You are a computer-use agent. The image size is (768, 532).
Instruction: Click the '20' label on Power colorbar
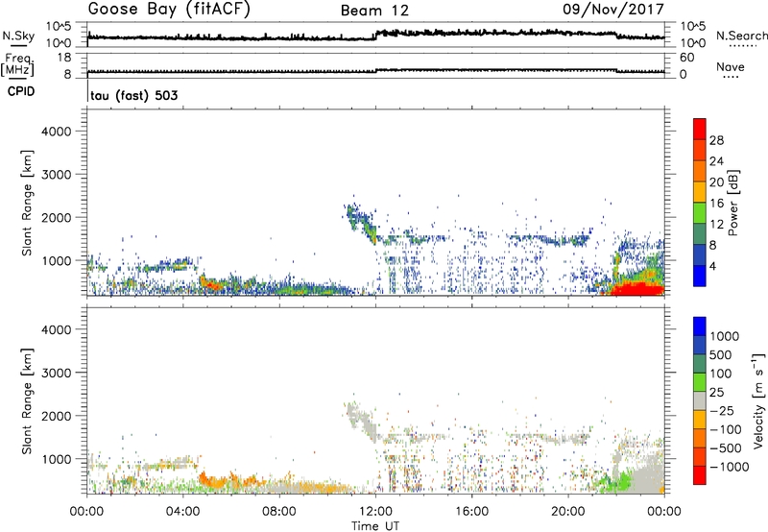click(x=716, y=182)
